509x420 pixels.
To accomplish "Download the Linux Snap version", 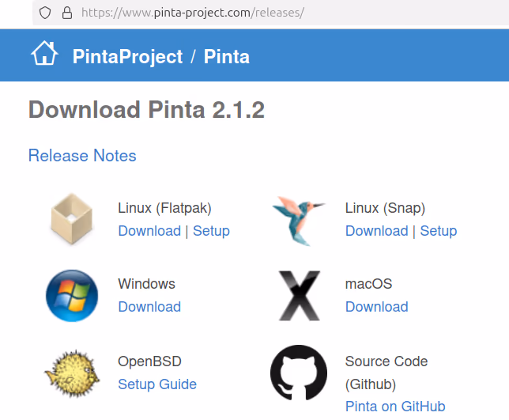I will [376, 231].
